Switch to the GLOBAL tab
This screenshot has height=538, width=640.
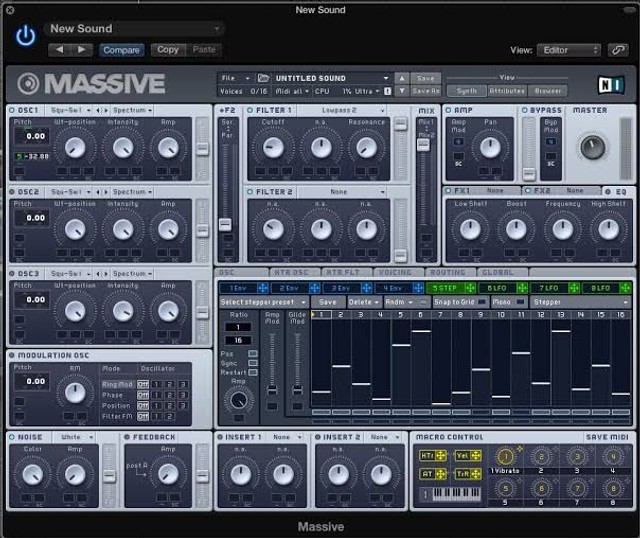tap(502, 272)
